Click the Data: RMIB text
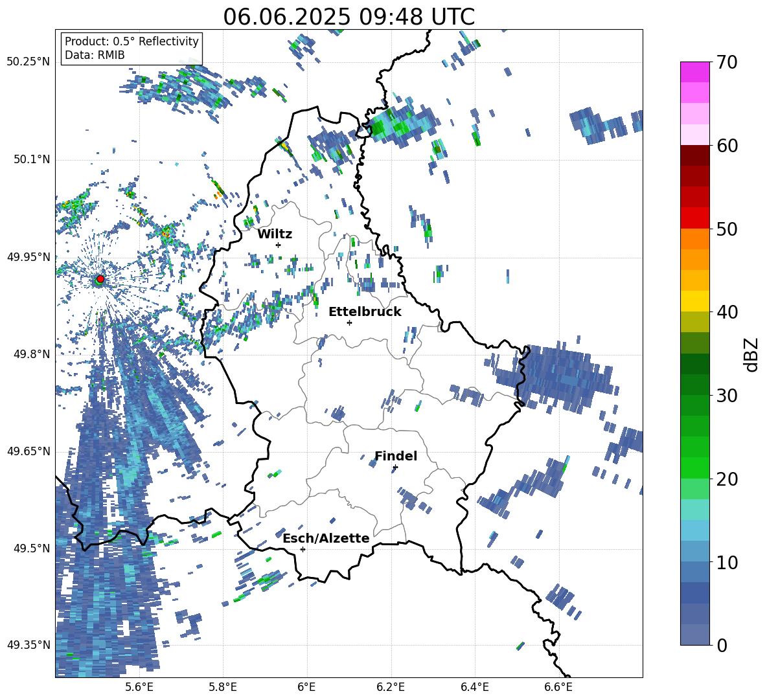This screenshot has height=700, width=767. coord(95,55)
